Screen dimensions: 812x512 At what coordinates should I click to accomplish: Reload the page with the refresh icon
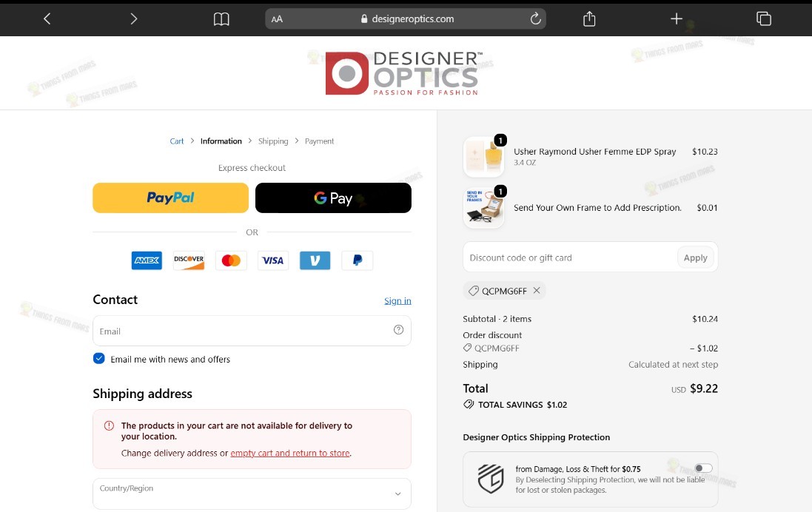535,18
